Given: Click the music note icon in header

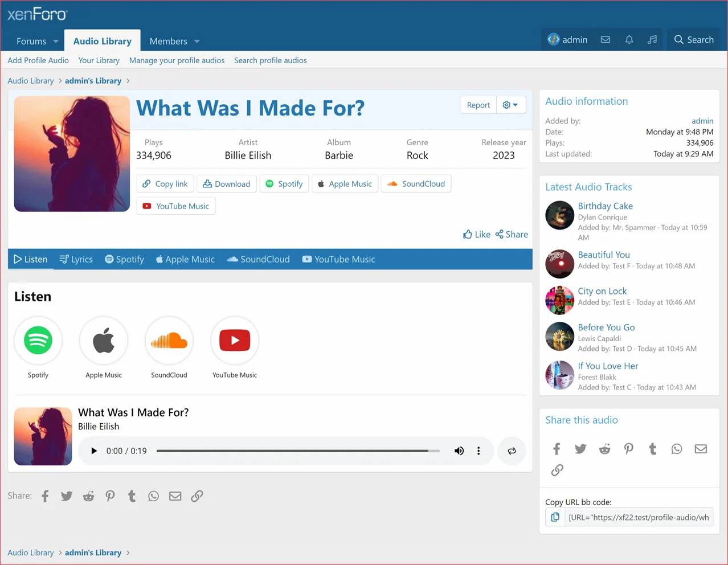Looking at the screenshot, I should click(x=652, y=40).
